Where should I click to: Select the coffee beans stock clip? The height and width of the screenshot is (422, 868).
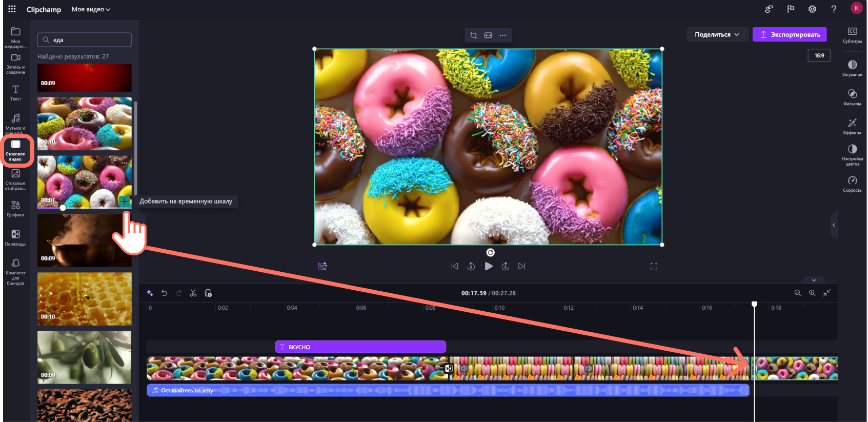(85, 405)
